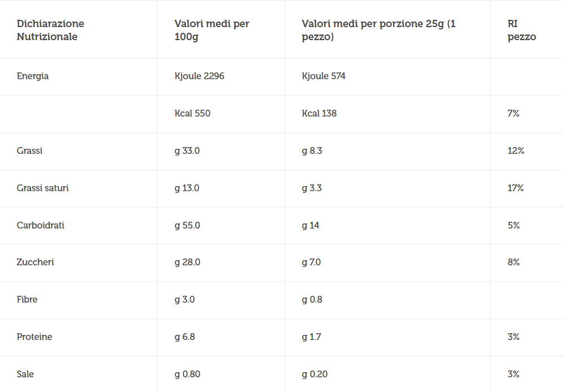
Task: Click the Grassi row label
Action: click(x=29, y=150)
